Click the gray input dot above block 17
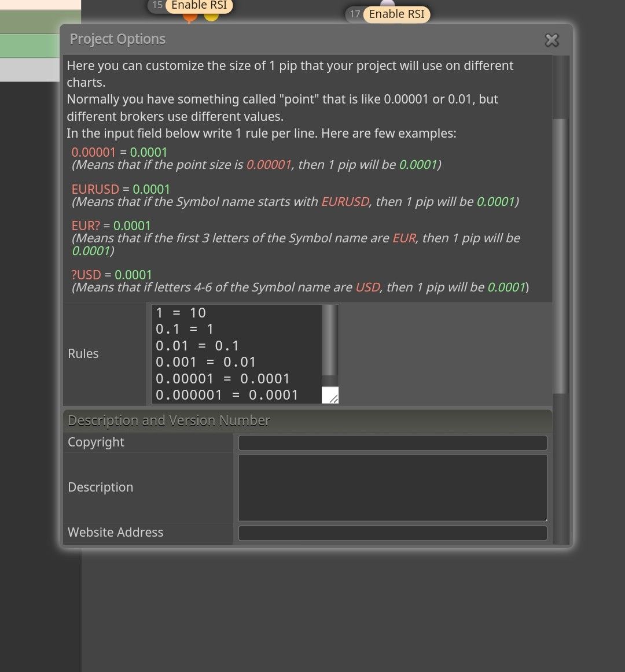This screenshot has width=625, height=672. tap(387, 3)
